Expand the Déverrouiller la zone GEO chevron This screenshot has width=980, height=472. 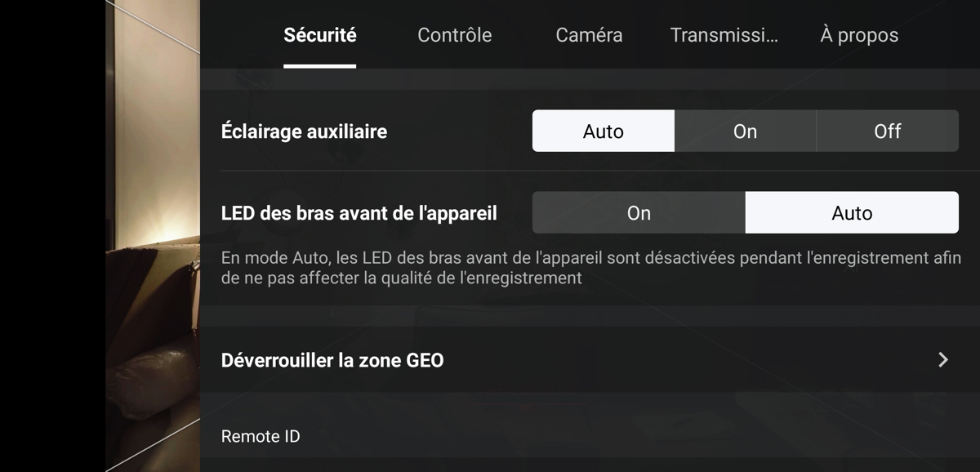coord(943,359)
